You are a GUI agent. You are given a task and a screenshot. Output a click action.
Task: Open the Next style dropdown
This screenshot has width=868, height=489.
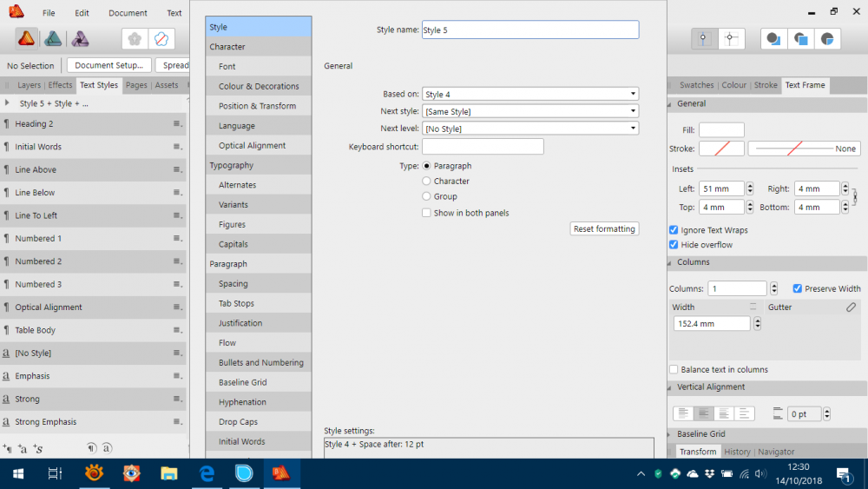530,111
